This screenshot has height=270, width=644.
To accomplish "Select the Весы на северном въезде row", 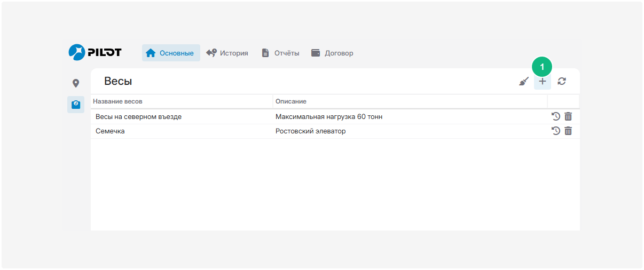I will pos(138,116).
